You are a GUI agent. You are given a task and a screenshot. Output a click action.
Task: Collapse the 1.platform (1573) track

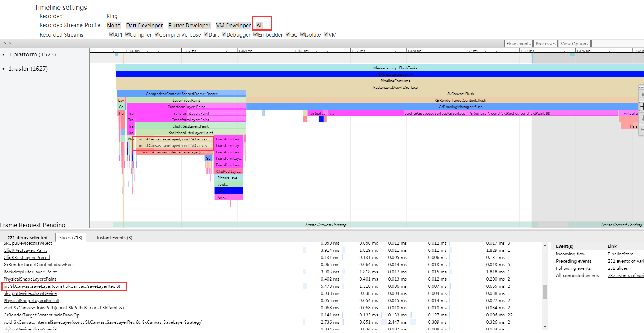[x=4, y=55]
